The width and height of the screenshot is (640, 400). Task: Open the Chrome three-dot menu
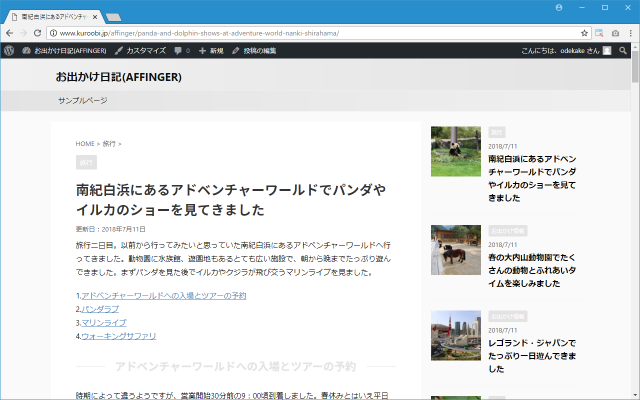coord(631,33)
